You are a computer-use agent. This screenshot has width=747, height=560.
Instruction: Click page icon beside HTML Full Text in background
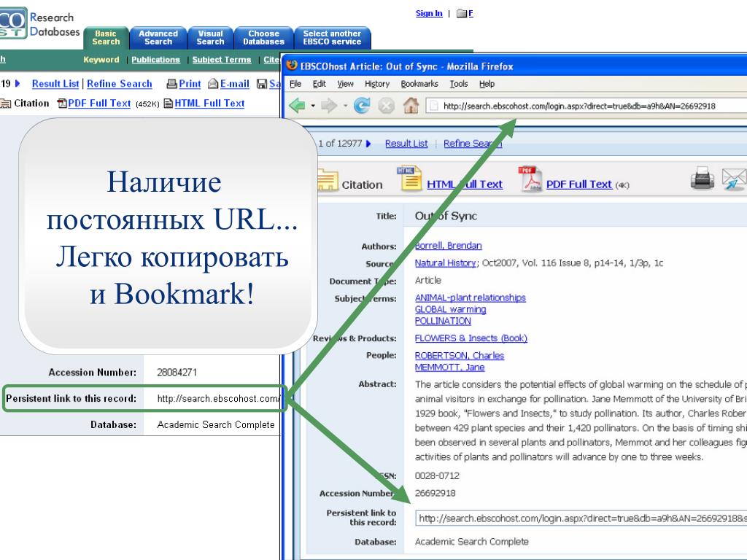(169, 104)
